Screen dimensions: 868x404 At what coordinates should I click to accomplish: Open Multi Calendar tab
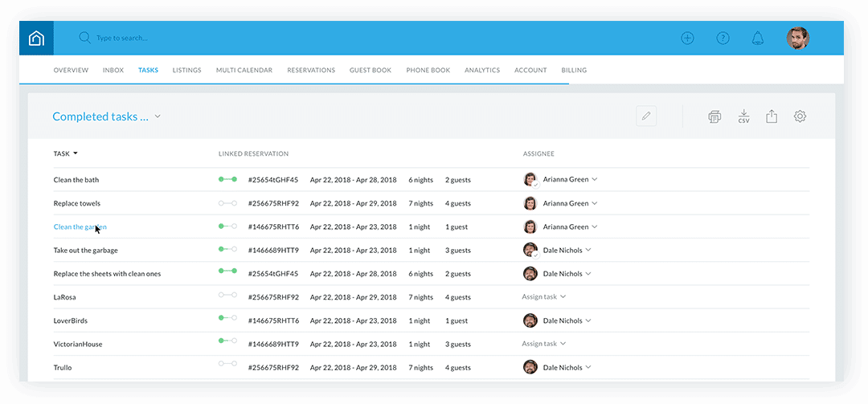pos(244,71)
